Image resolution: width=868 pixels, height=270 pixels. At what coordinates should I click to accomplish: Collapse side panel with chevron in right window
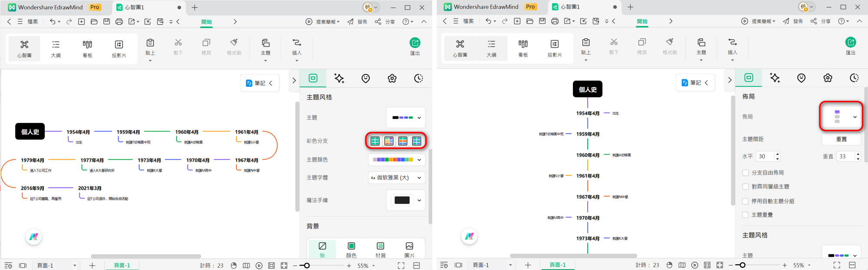pos(730,80)
